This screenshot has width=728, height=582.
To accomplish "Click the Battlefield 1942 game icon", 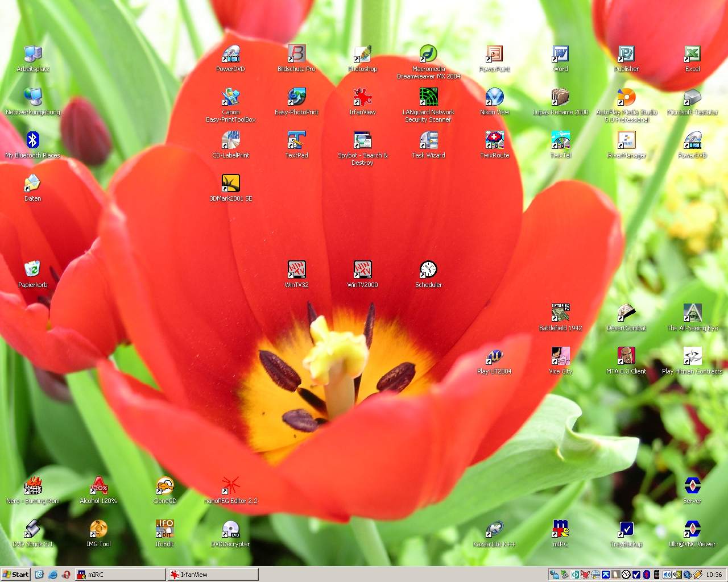I will coord(560,313).
